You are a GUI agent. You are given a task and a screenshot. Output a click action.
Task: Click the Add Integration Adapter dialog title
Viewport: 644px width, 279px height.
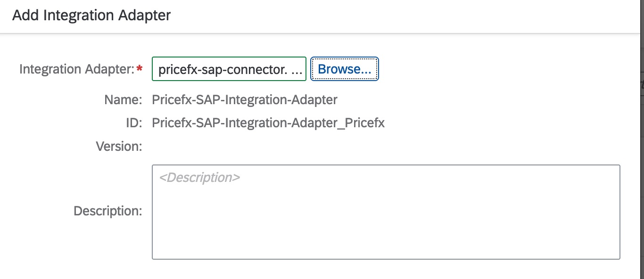pos(91,15)
